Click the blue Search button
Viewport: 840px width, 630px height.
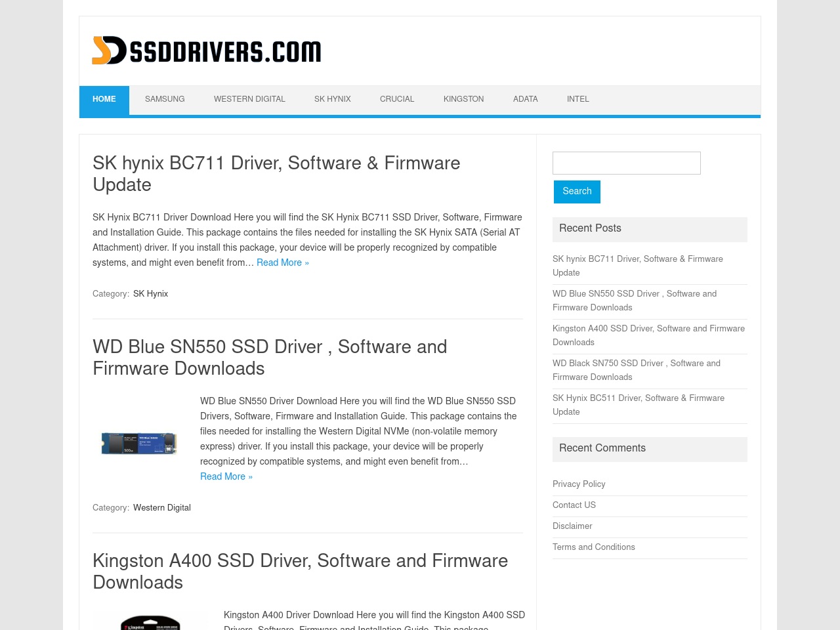pyautogui.click(x=577, y=192)
